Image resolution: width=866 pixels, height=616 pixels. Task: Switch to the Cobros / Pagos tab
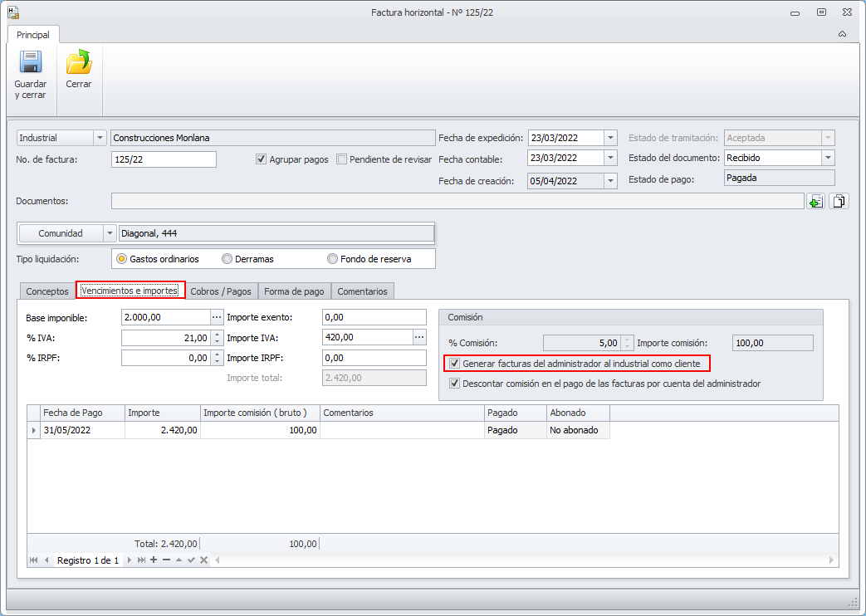(220, 291)
